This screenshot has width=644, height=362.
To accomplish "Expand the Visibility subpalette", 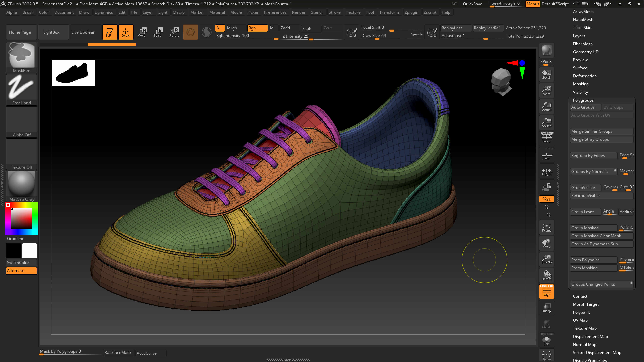I will click(x=580, y=92).
